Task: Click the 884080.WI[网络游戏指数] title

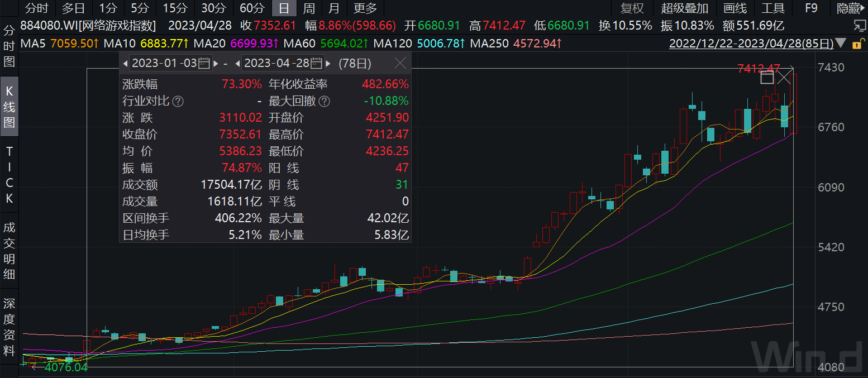Action: click(x=88, y=25)
